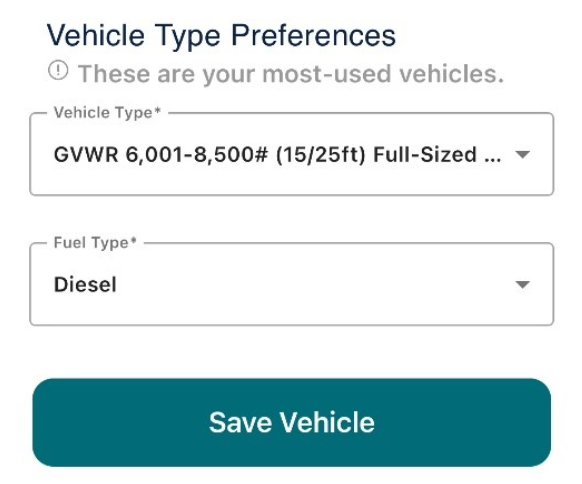This screenshot has width=582, height=484.
Task: Click the Vehicle Type* field label
Action: click(107, 112)
